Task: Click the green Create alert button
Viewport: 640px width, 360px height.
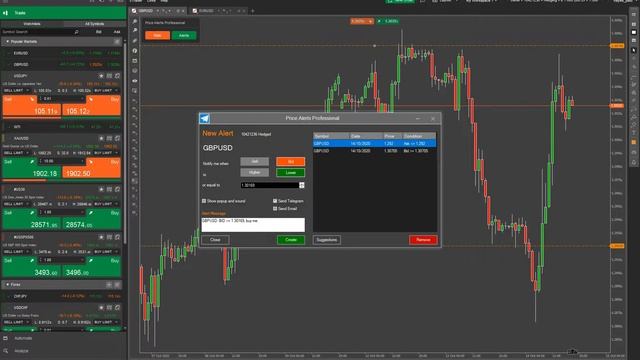Action: click(291, 240)
